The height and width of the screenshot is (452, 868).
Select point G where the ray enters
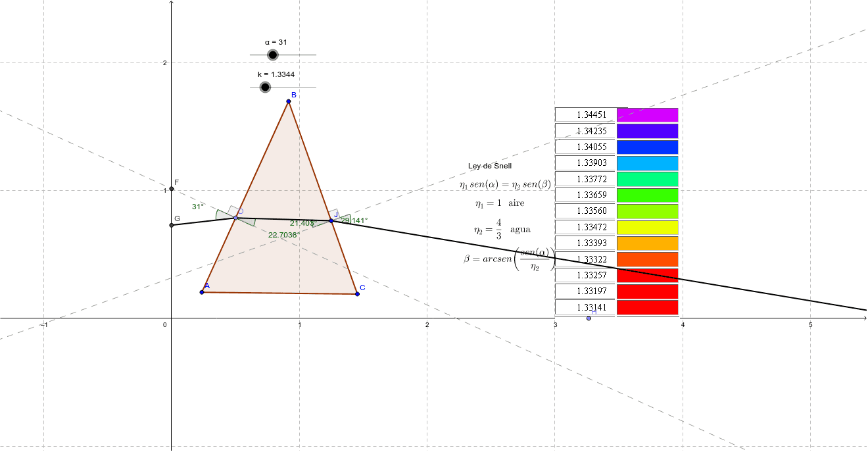(x=171, y=224)
